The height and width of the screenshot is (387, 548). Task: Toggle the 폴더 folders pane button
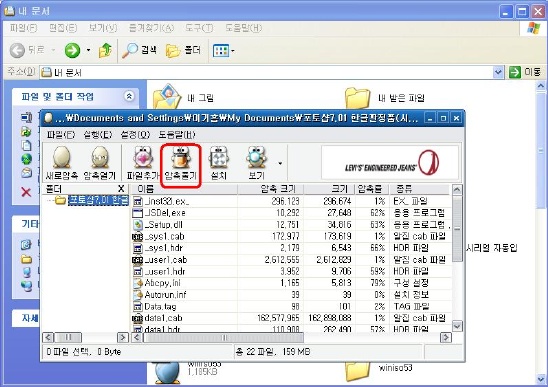tap(183, 51)
